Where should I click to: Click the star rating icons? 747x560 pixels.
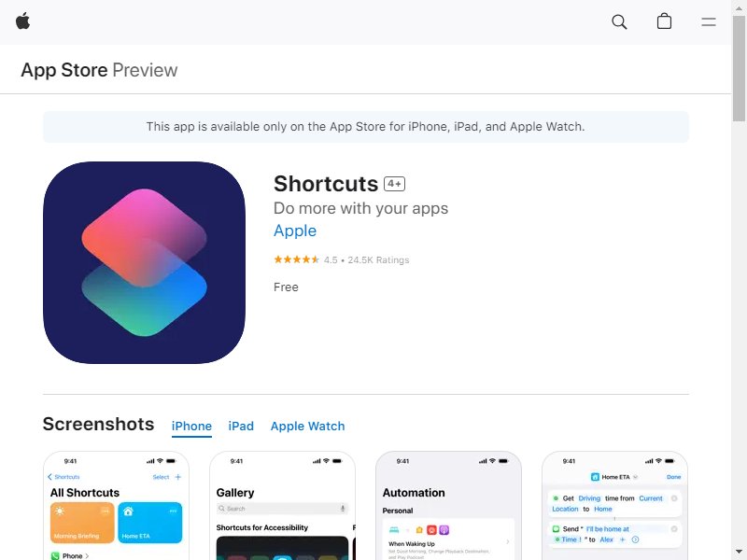point(296,259)
